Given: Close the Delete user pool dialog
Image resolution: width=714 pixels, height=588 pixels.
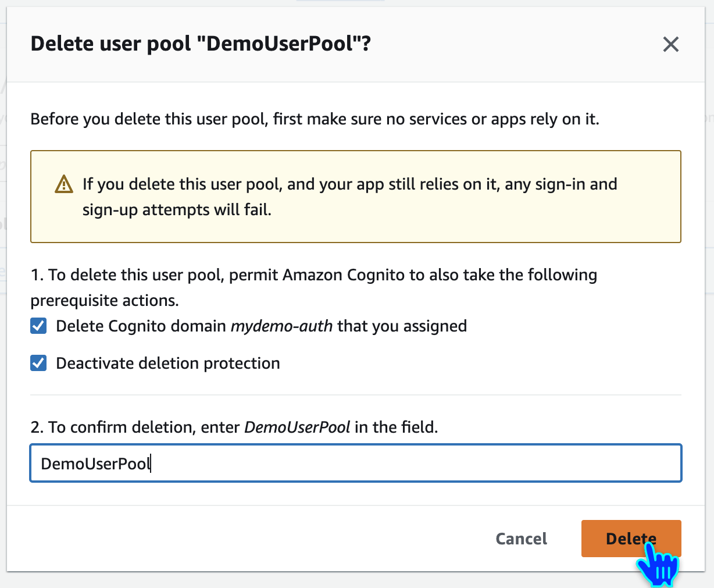Looking at the screenshot, I should tap(670, 44).
